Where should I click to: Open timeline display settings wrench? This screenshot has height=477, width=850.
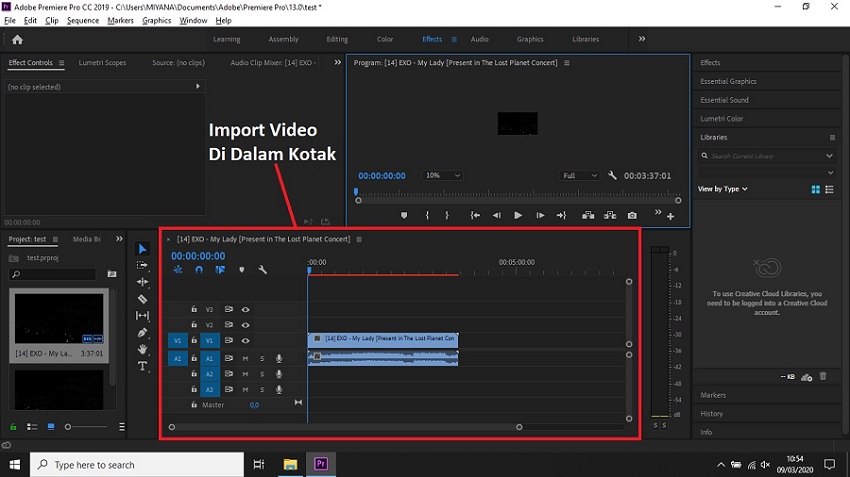[x=263, y=269]
